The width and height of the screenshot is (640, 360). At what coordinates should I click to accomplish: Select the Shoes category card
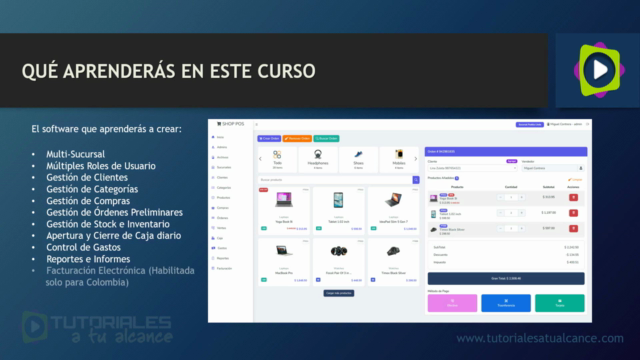point(358,160)
